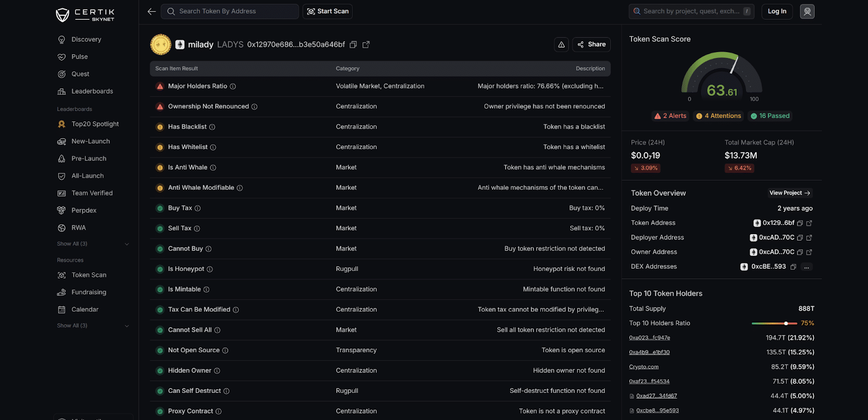Viewport: 868px width, 420px height.
Task: Open milady address in external explorer
Action: click(366, 44)
